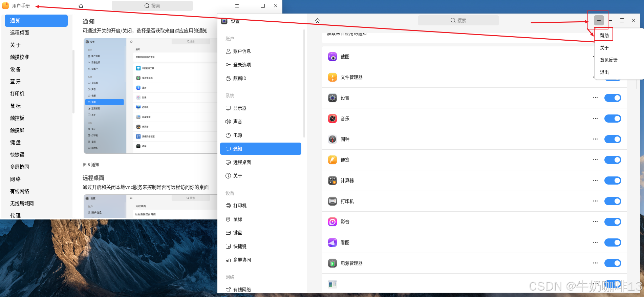Click the File Manager (文件管理器) app icon
644x297 pixels.
[332, 77]
